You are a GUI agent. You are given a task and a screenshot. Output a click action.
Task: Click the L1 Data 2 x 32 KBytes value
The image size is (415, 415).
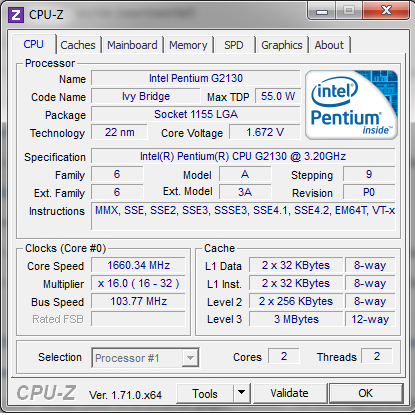(296, 265)
